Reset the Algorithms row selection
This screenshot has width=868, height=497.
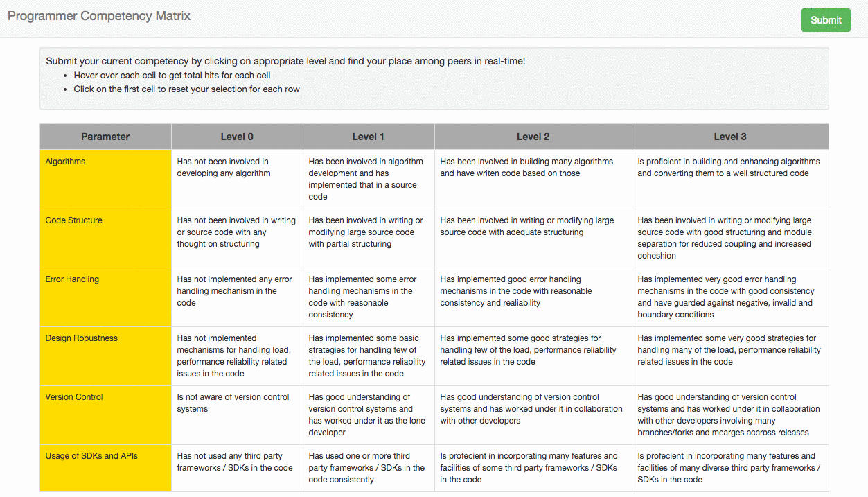tap(105, 179)
